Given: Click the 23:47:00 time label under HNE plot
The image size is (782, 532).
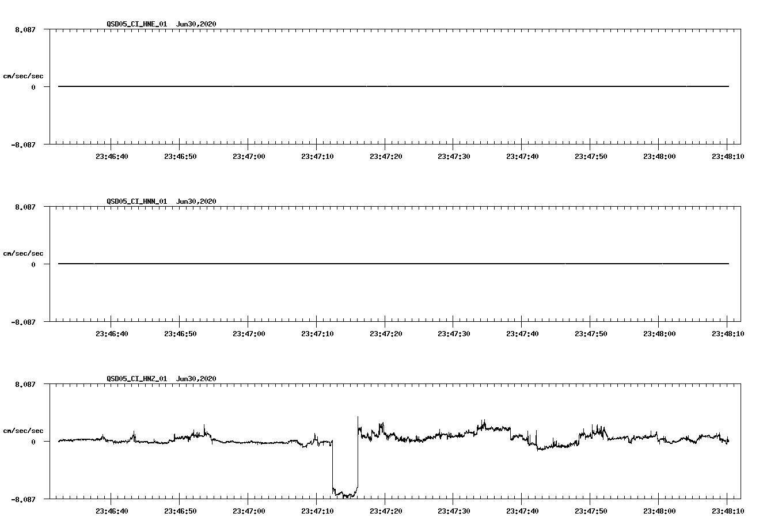Looking at the screenshot, I should (249, 156).
